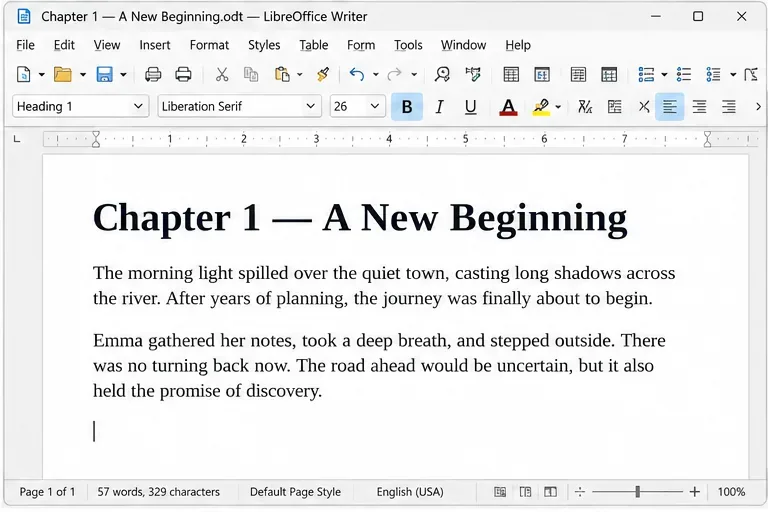This screenshot has height=512, width=768.
Task: Open the Styles menu
Action: (x=264, y=45)
